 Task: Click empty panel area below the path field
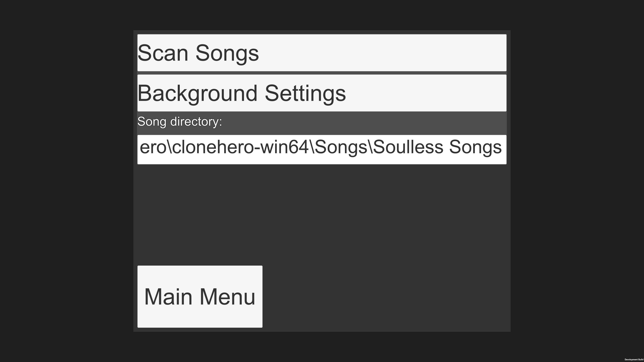coord(322,212)
